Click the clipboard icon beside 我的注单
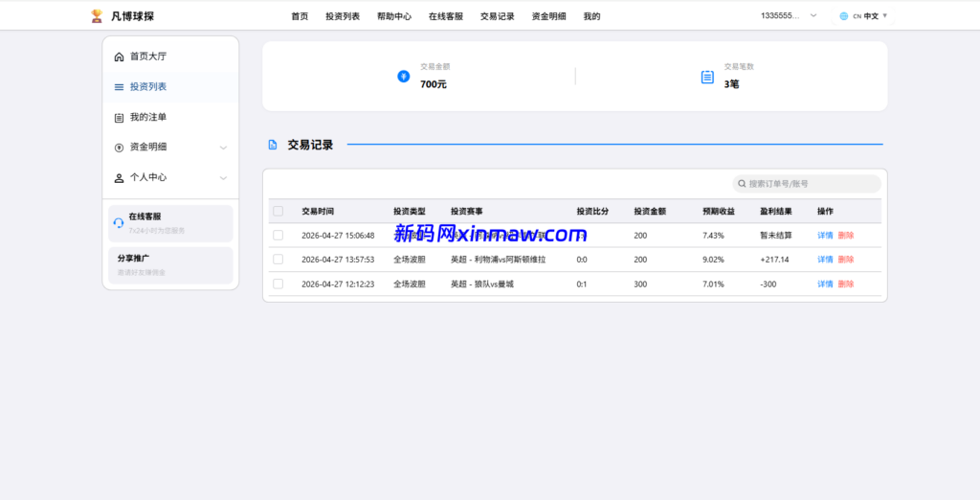Screen dimensions: 980x500 coord(119,118)
